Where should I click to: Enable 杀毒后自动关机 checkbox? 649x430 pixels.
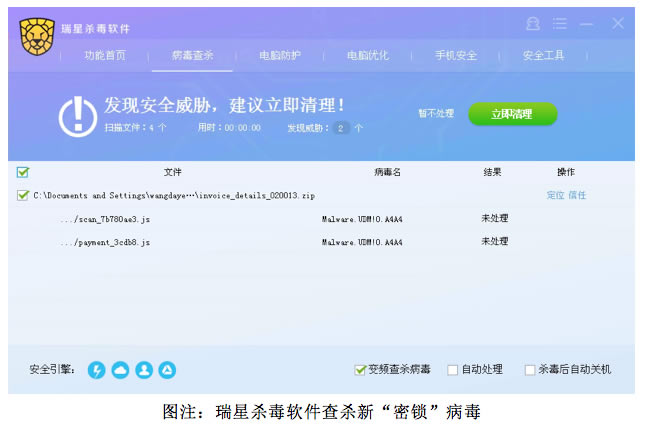pyautogui.click(x=530, y=370)
